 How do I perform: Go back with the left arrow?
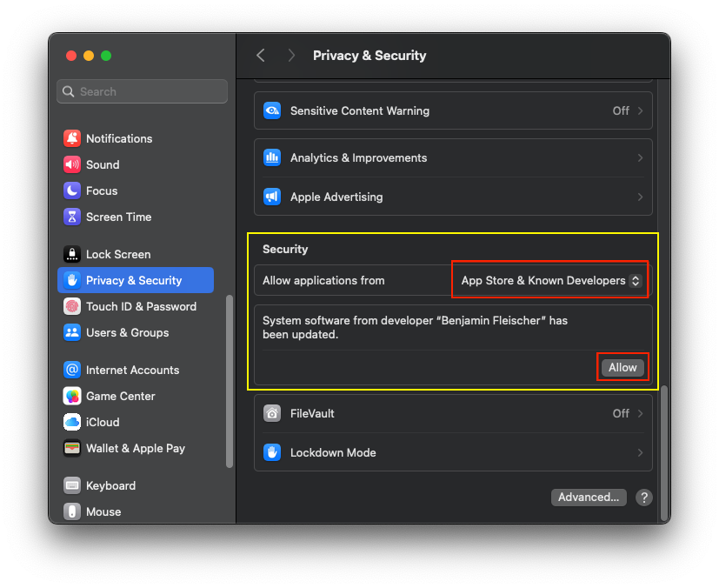coord(261,56)
